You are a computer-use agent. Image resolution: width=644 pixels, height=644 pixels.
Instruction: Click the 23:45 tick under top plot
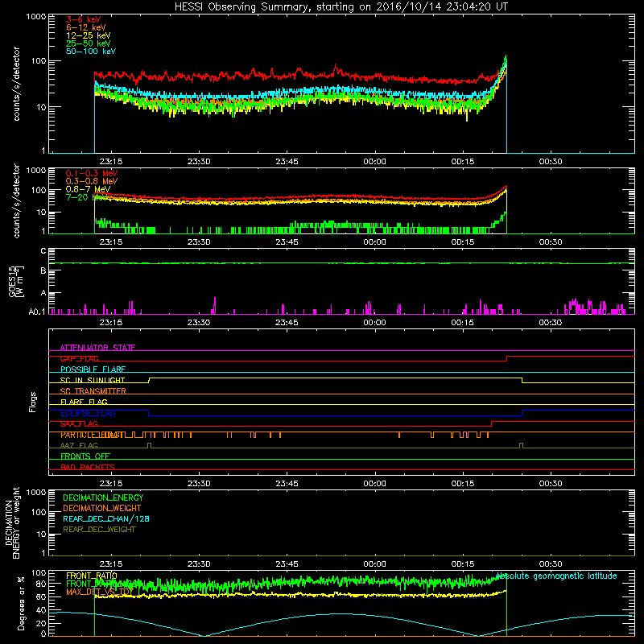(x=287, y=162)
